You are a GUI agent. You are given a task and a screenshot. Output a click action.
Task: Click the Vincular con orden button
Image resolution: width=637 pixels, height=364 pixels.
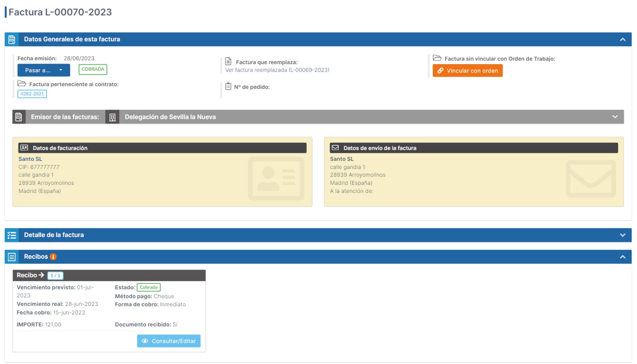click(467, 71)
